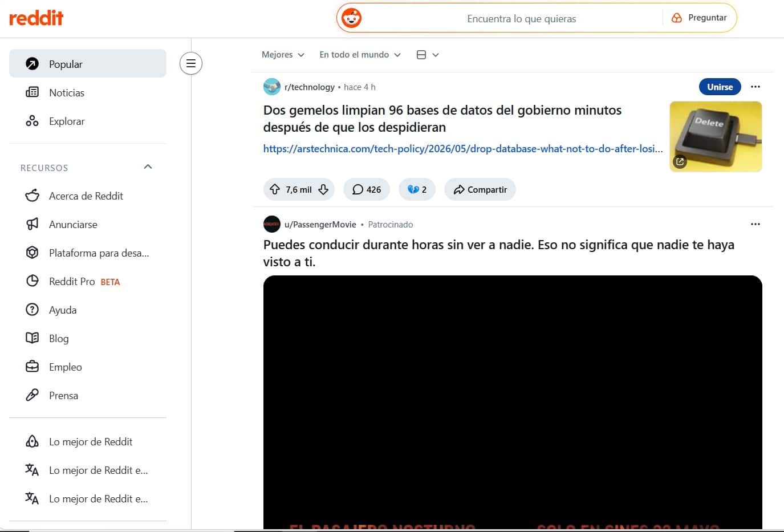Click the Blog open book icon
Viewport: 784px width, 532px height.
coord(33,338)
